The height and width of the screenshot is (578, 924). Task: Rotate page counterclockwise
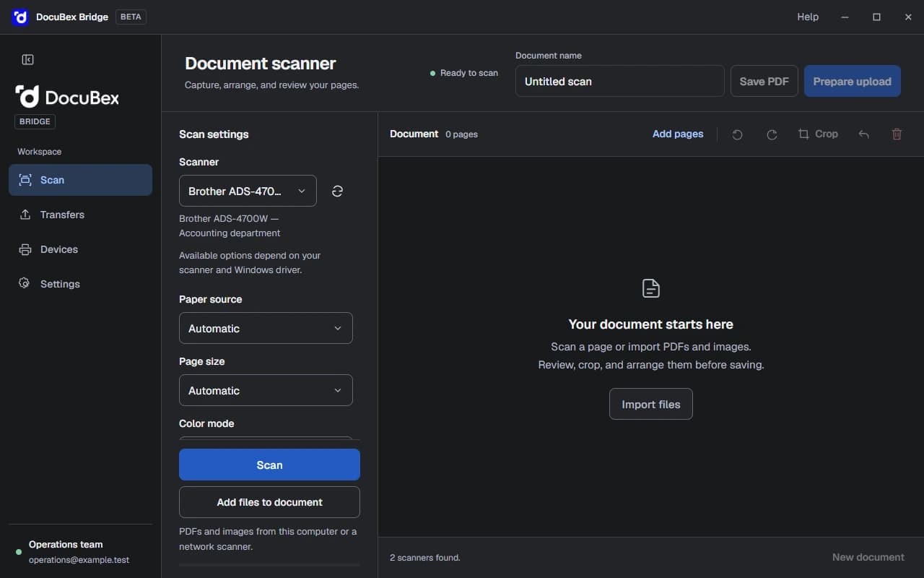click(737, 134)
